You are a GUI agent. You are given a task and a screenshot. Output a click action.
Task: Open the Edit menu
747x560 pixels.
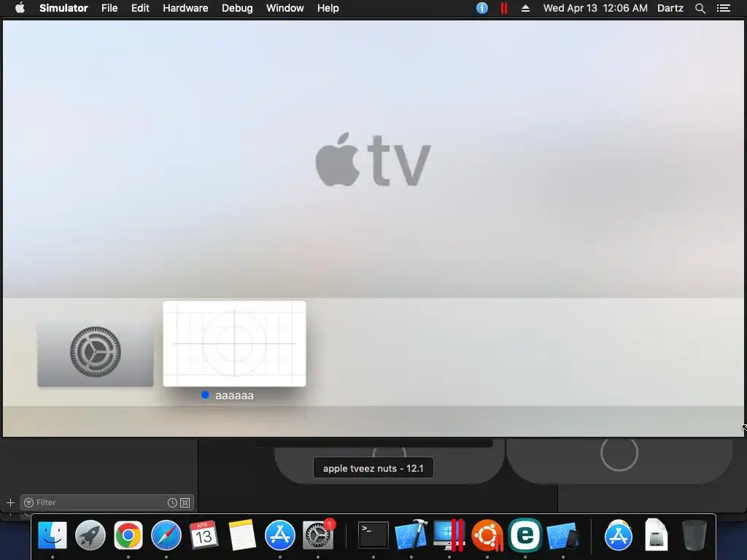pyautogui.click(x=140, y=8)
